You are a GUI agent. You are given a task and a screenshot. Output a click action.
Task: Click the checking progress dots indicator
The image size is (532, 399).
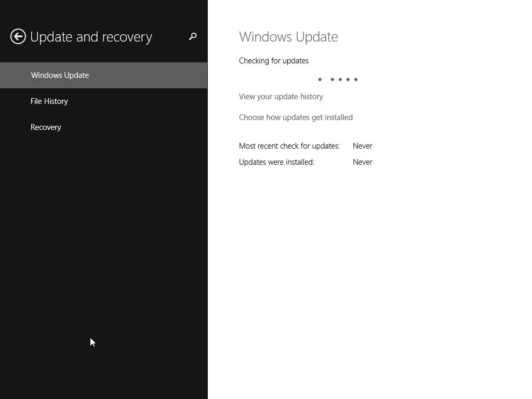click(338, 79)
